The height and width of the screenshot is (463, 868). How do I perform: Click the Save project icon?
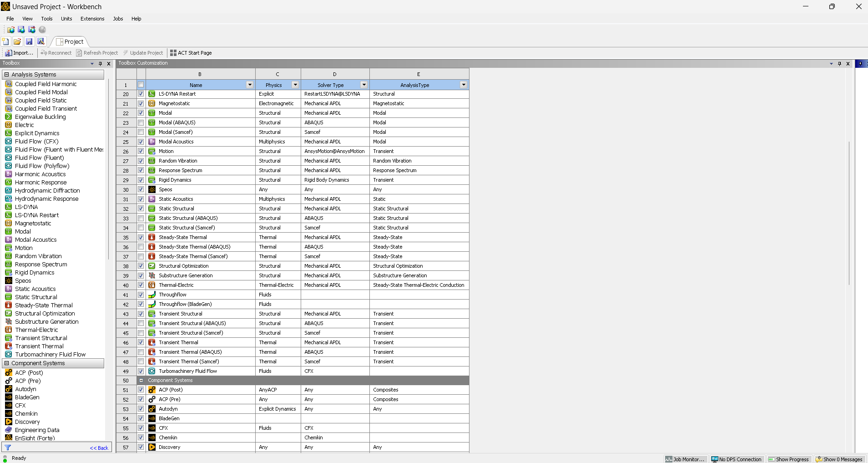click(29, 41)
